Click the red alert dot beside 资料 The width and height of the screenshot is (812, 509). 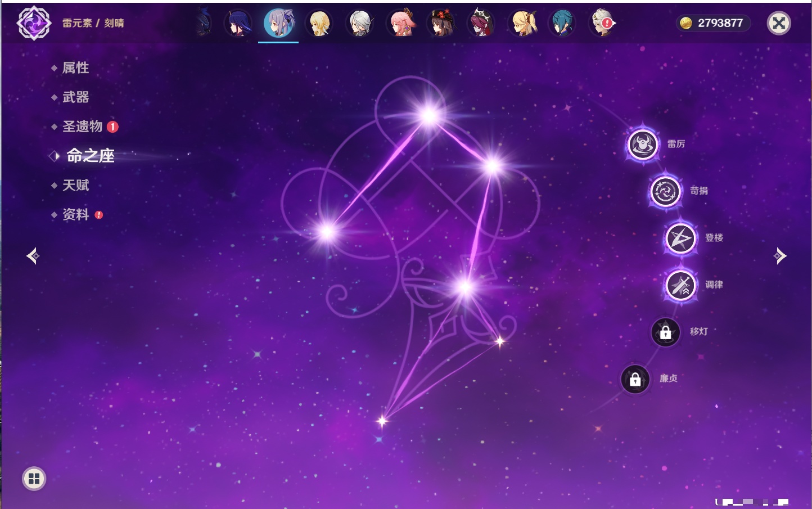[99, 215]
